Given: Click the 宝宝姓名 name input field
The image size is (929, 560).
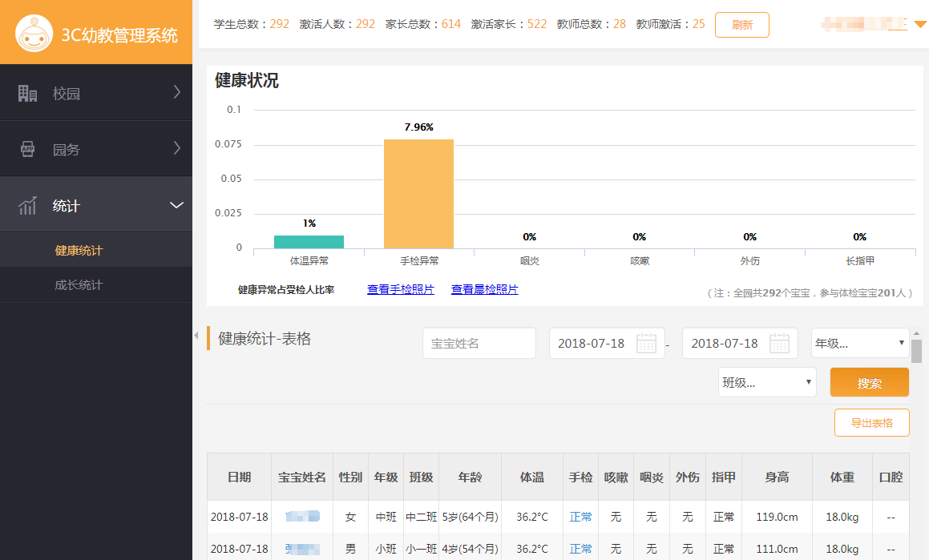Looking at the screenshot, I should [479, 343].
